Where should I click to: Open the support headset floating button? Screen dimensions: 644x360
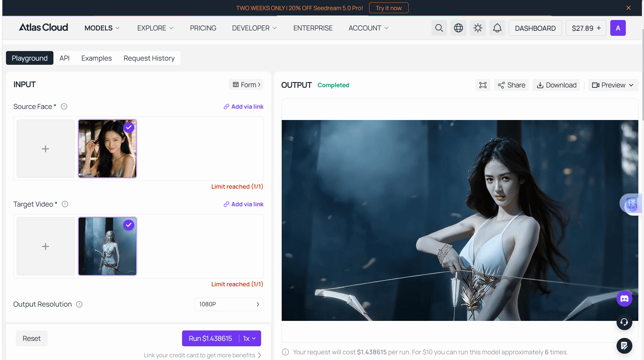624,322
